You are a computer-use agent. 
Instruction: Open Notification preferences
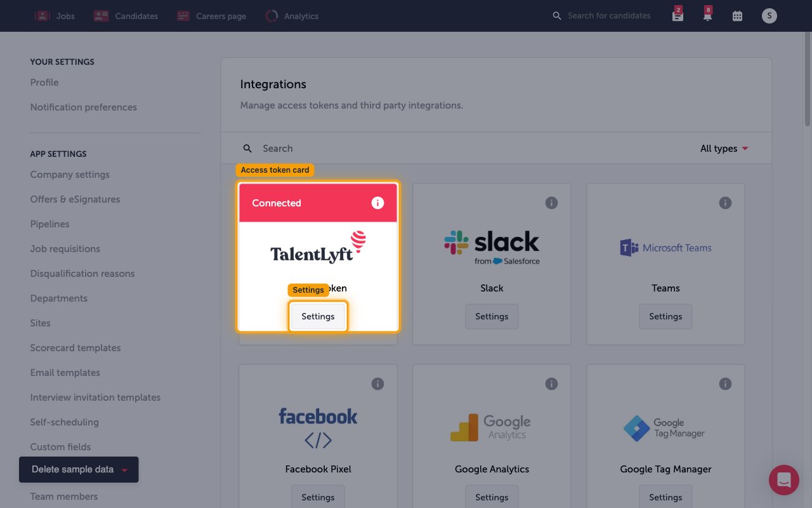point(84,107)
